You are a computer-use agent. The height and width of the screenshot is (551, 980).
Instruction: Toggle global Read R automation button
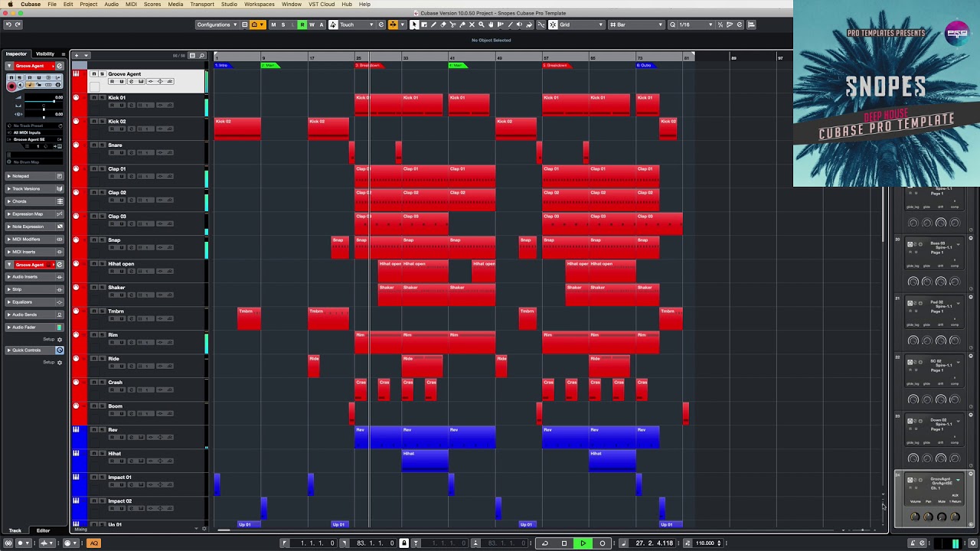coord(302,24)
